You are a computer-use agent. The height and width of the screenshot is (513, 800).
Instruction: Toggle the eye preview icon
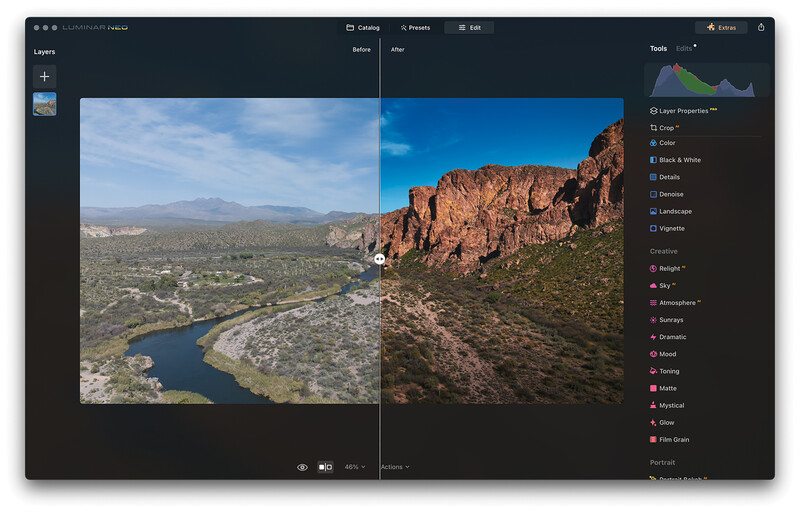click(x=302, y=467)
